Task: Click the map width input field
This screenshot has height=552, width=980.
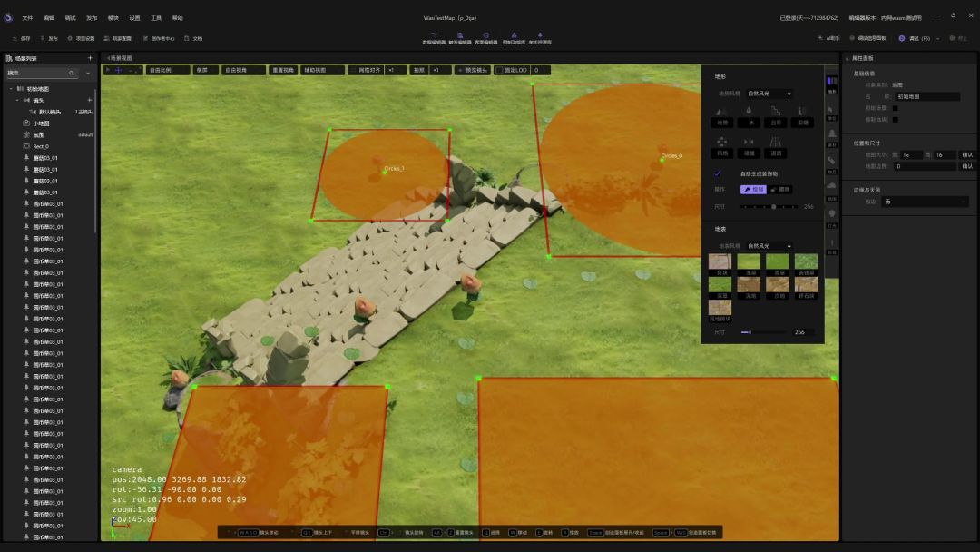Action: point(912,154)
